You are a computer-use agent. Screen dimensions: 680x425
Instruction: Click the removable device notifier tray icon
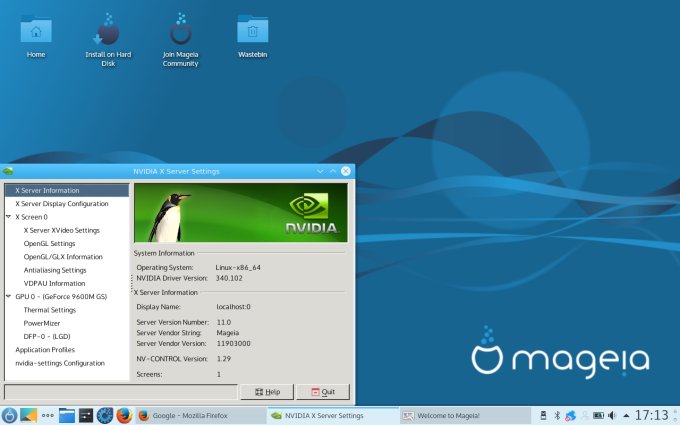coord(543,415)
